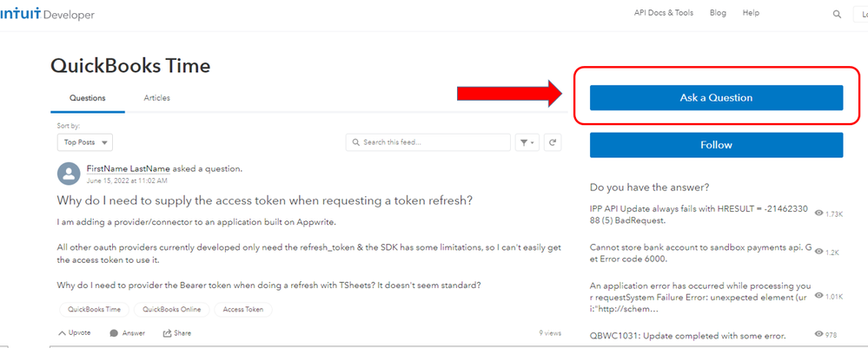Click the 1.01K views eye icon
868x348 pixels.
click(x=818, y=296)
